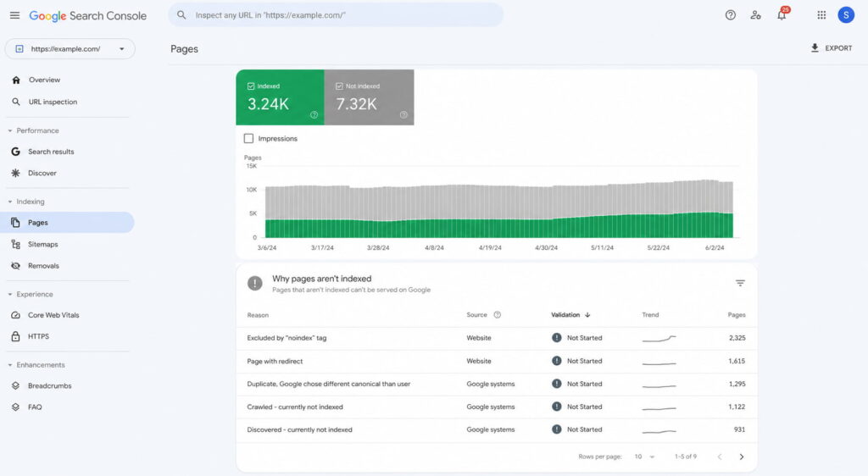
Task: Click the Export download icon
Action: [815, 48]
